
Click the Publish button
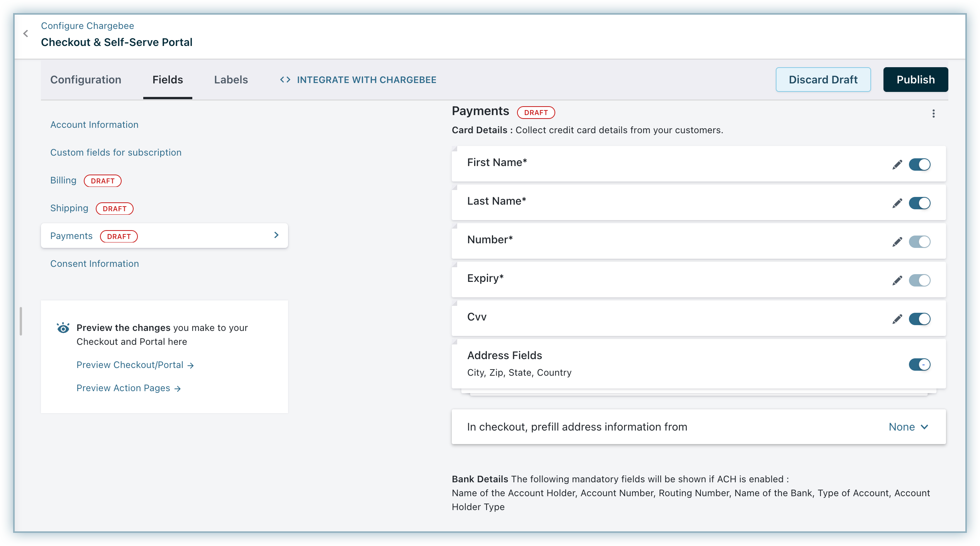tap(915, 80)
